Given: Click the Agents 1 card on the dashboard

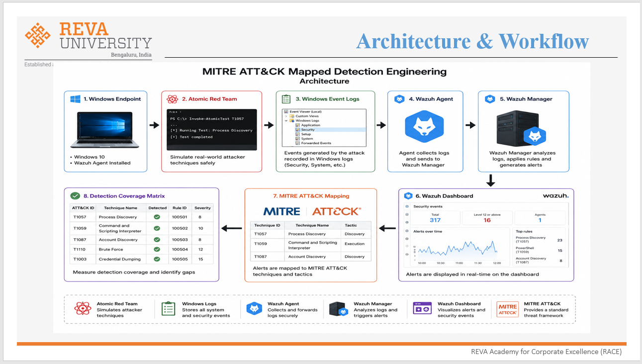Looking at the screenshot, I should pyautogui.click(x=540, y=218).
